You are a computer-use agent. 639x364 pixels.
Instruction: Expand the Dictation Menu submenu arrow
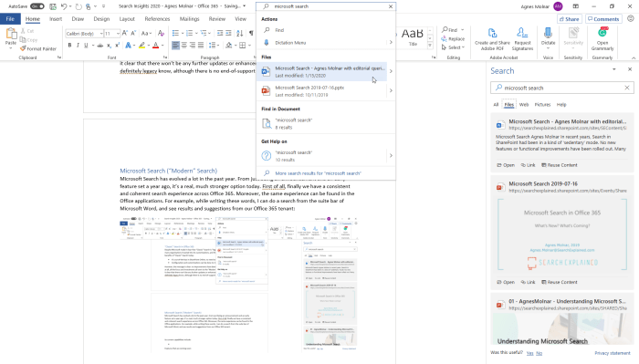click(391, 42)
